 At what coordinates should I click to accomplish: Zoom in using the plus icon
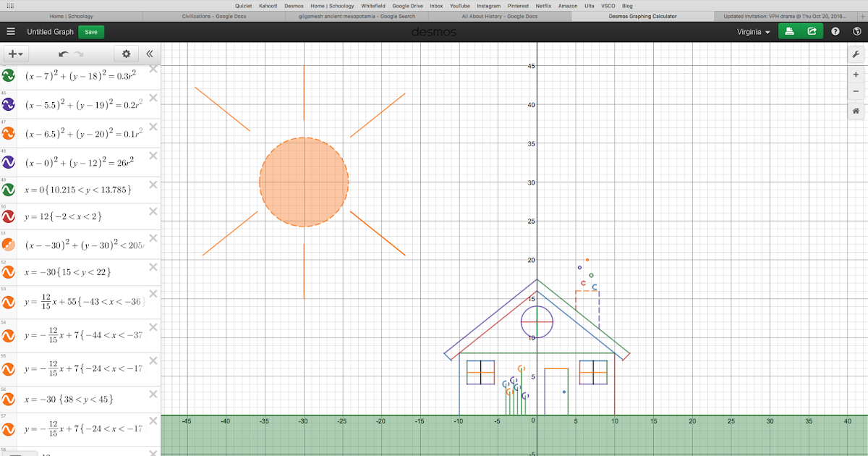[856, 74]
